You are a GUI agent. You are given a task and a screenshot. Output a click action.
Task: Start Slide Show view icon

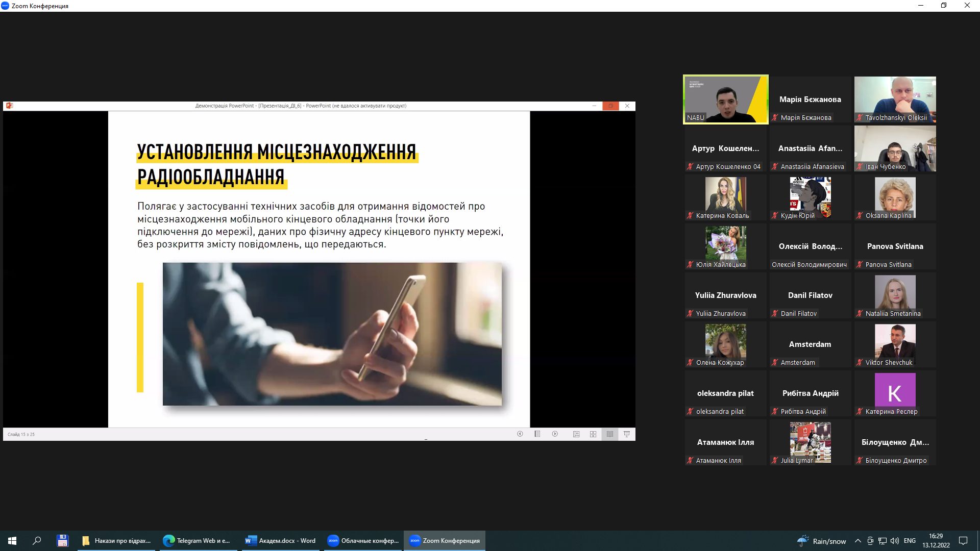point(627,434)
